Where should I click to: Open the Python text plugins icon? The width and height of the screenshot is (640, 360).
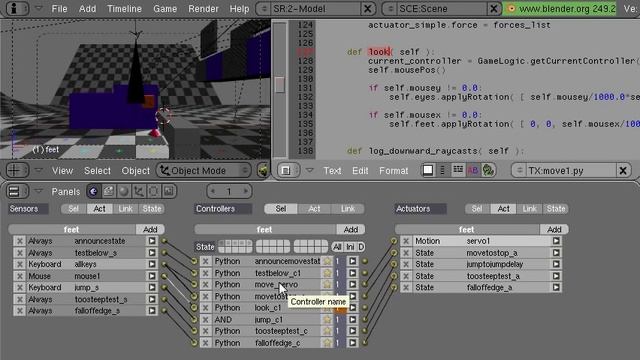(488, 170)
